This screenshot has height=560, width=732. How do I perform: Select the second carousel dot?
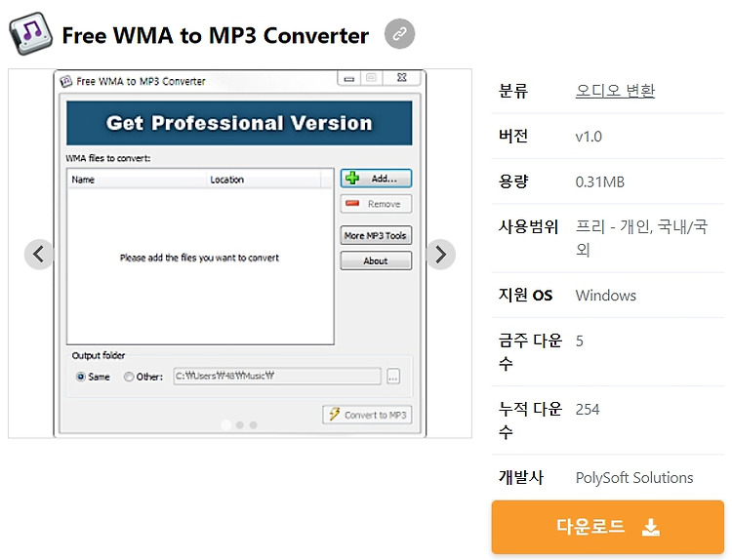coord(239,424)
